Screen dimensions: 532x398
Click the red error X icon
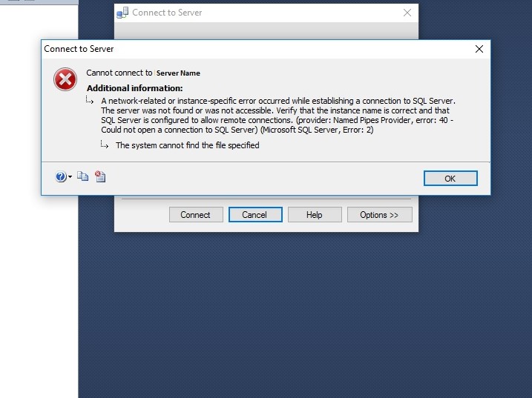pos(65,79)
